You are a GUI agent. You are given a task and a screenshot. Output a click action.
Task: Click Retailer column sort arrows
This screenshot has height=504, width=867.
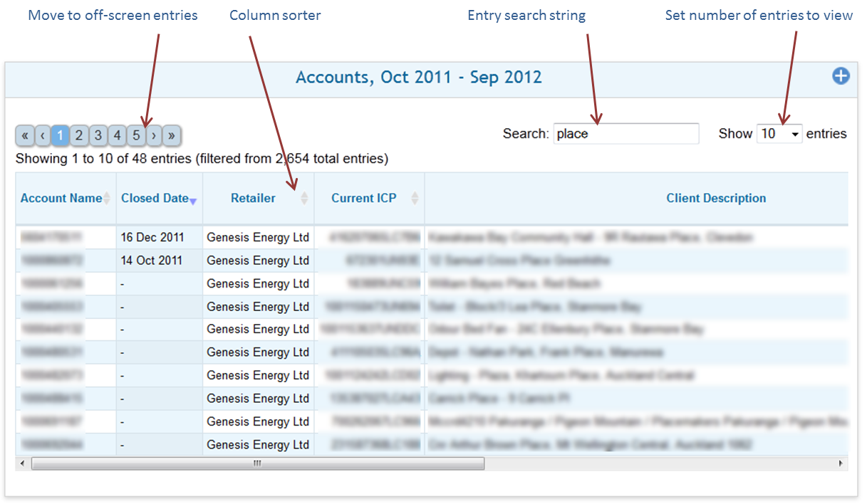[x=304, y=199]
